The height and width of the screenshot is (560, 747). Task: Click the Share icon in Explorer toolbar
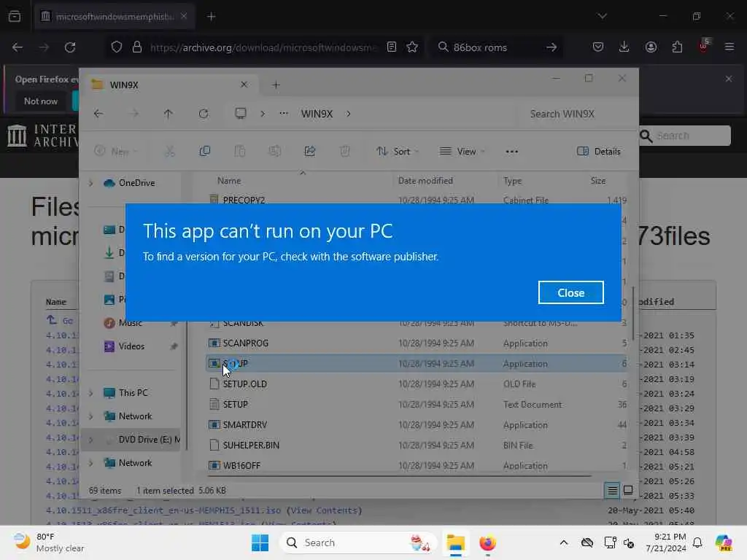[x=309, y=152]
